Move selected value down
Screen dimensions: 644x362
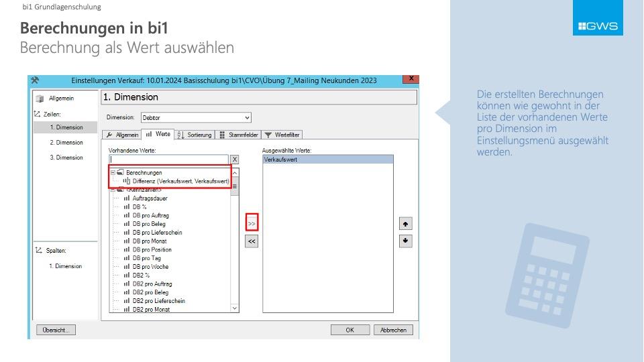[405, 241]
